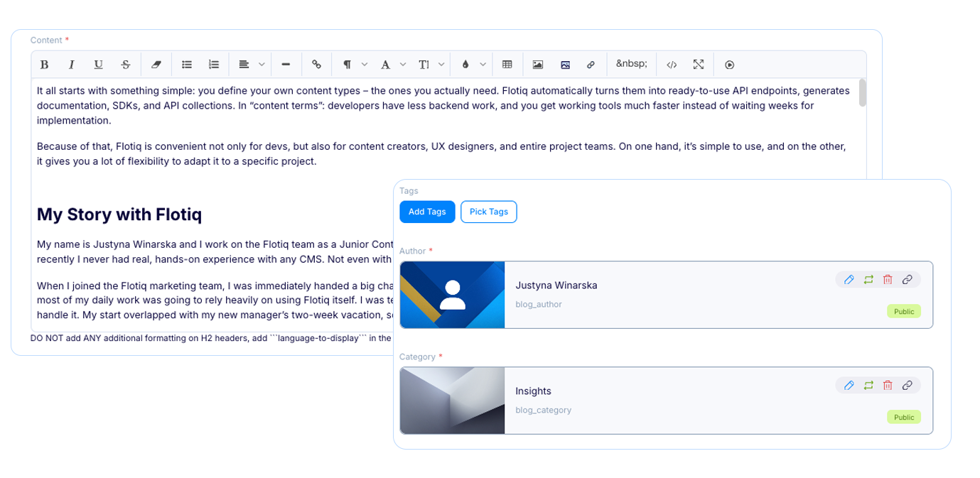Screen dimensions: 980x478
Task: Replace the Justyna Winarska author relation
Action: (868, 280)
